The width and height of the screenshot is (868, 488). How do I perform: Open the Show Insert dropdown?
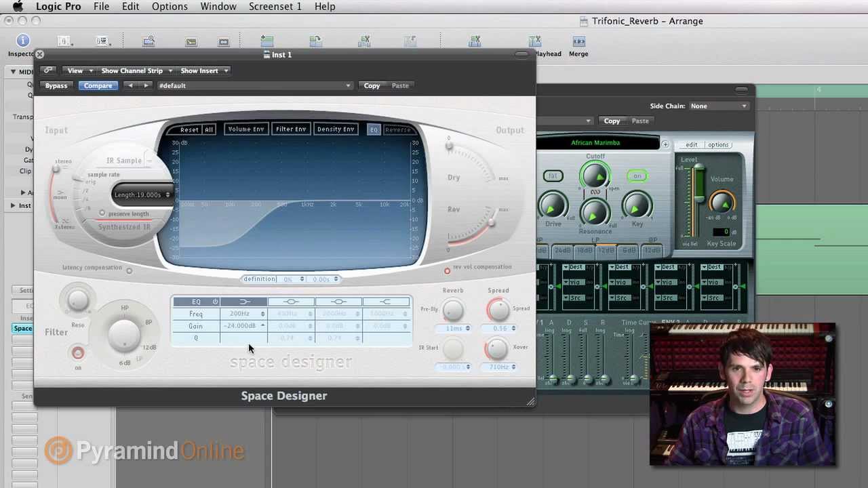coord(203,70)
